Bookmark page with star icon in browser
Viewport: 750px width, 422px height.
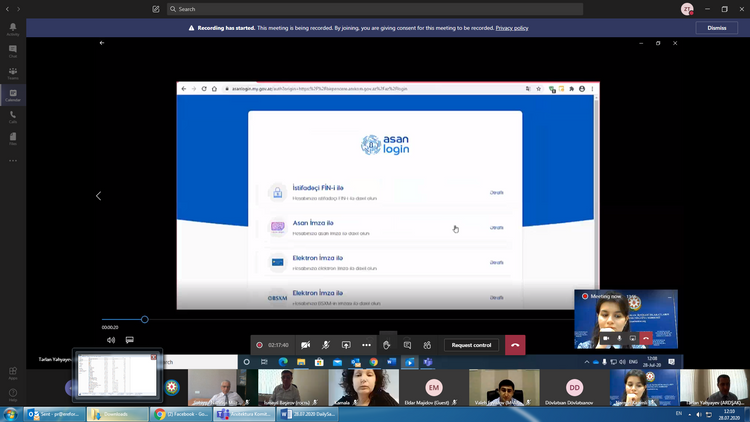coord(539,89)
